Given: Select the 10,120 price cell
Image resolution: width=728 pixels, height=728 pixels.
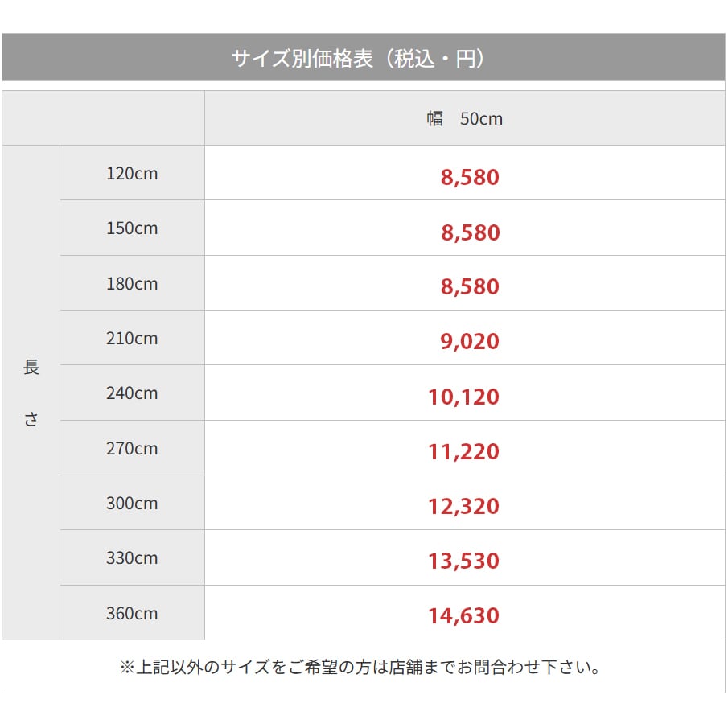Looking at the screenshot, I should click(463, 397).
